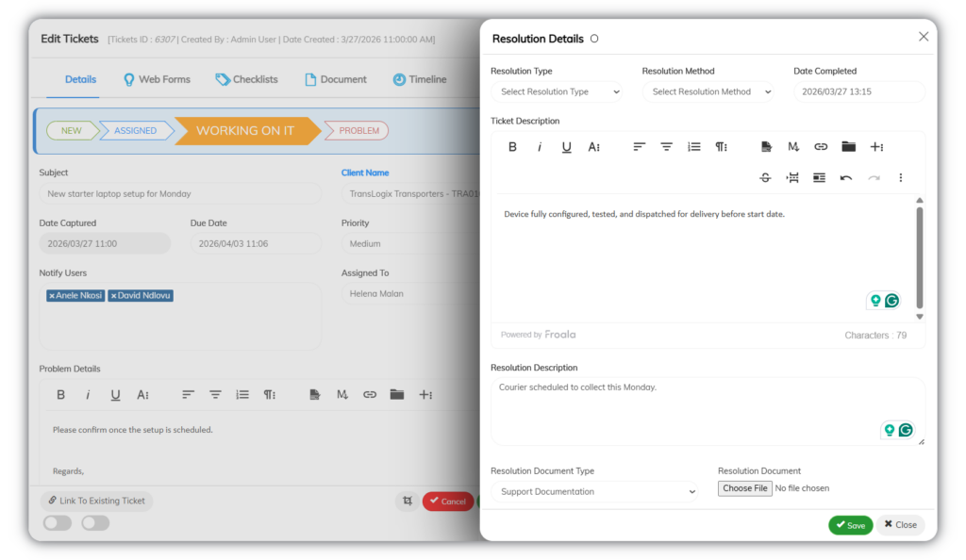
Task: Click the crop icon beside Cancel button
Action: click(408, 501)
